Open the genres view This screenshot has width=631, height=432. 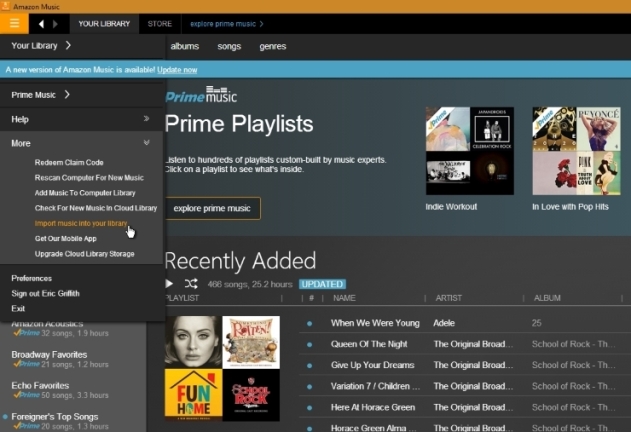pos(273,46)
